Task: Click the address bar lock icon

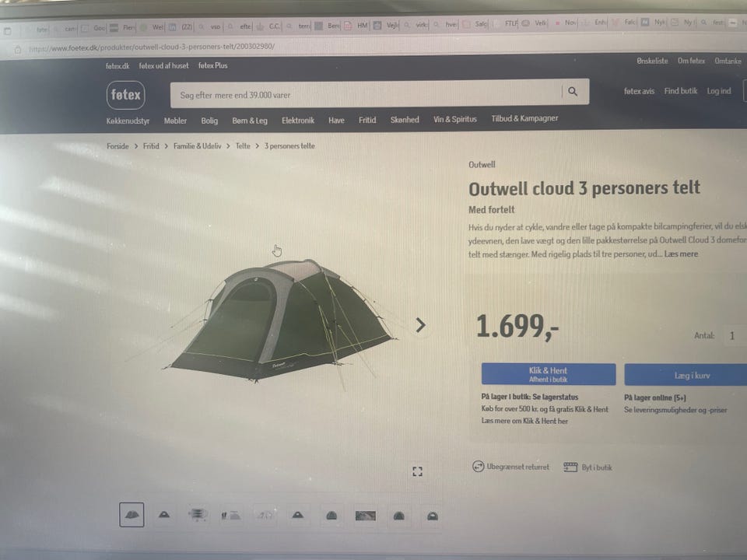Action: pyautogui.click(x=18, y=50)
